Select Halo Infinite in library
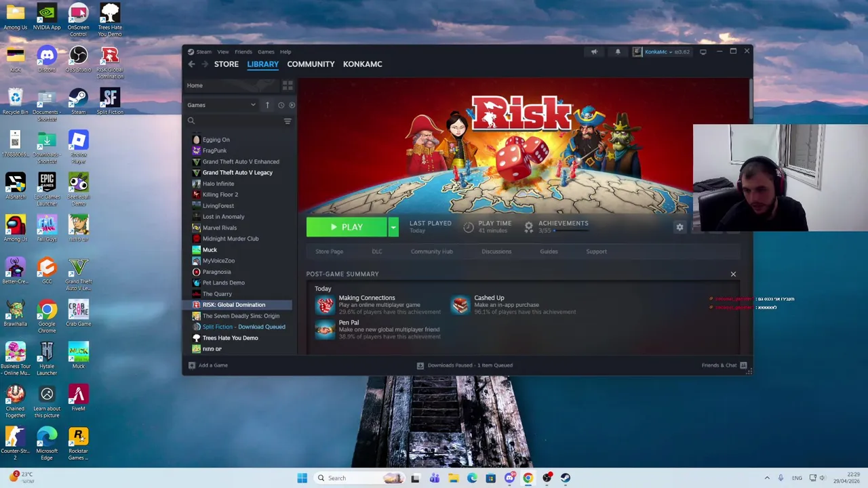This screenshot has height=488, width=868. pyautogui.click(x=218, y=184)
